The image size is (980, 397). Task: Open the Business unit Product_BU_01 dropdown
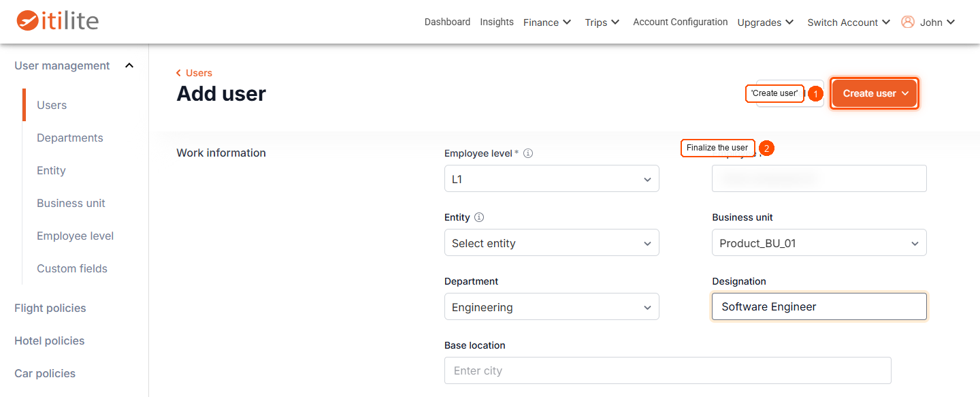tap(819, 242)
